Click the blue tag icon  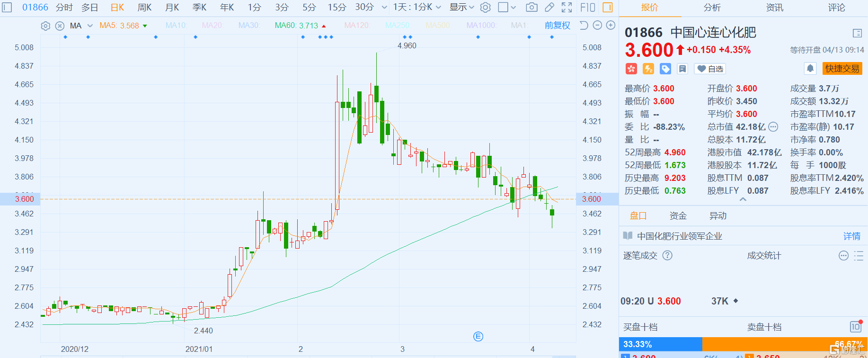665,69
